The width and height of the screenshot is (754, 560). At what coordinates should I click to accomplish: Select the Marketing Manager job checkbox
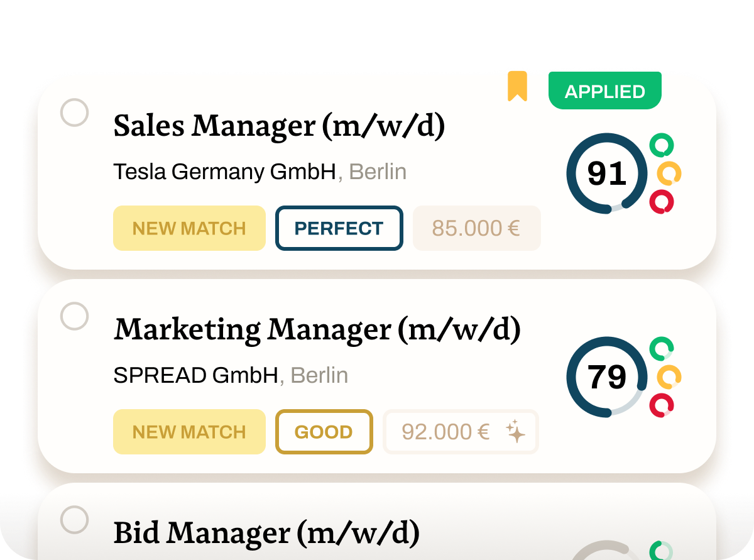click(75, 316)
